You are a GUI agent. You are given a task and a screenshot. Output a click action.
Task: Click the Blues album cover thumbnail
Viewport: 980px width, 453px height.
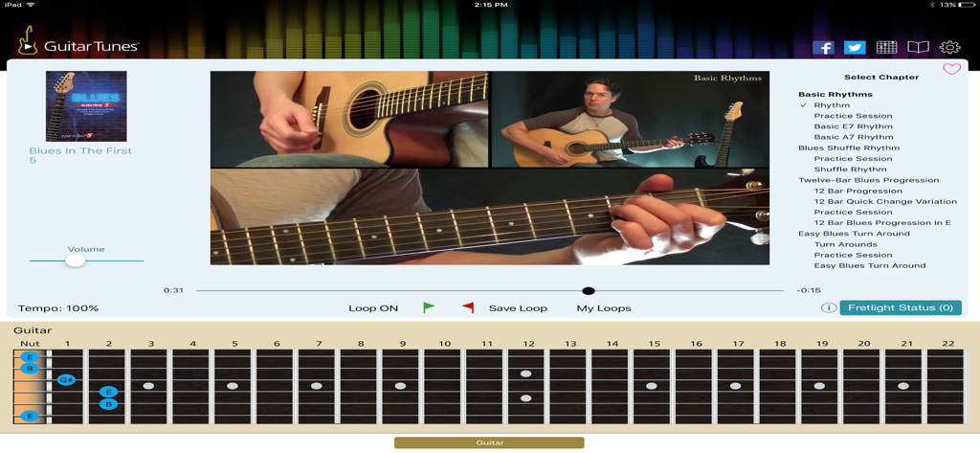click(86, 106)
